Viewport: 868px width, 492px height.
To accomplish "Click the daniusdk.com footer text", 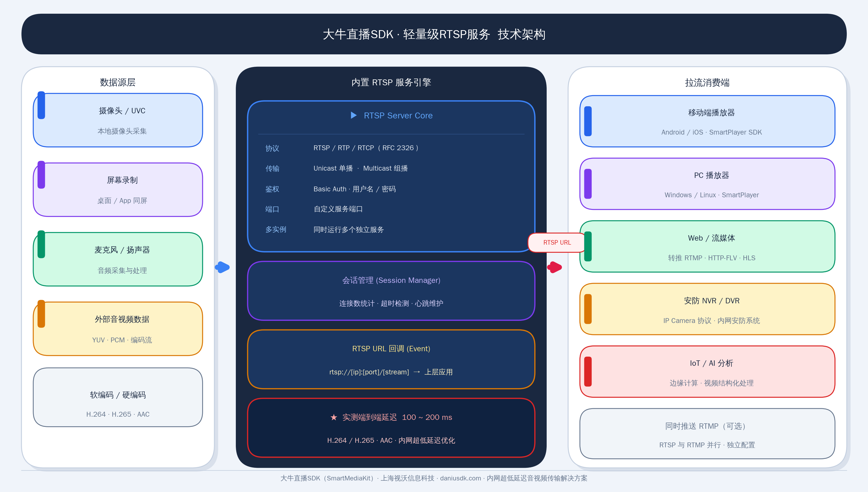I will click(x=460, y=478).
